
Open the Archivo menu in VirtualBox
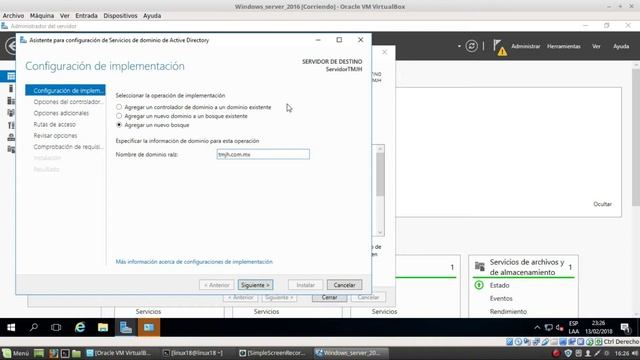pyautogui.click(x=13, y=16)
